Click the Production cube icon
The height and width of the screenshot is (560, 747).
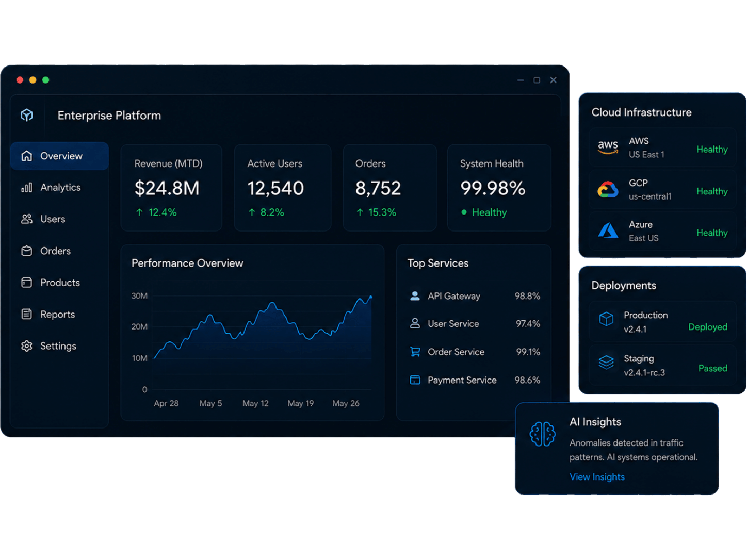tap(606, 319)
